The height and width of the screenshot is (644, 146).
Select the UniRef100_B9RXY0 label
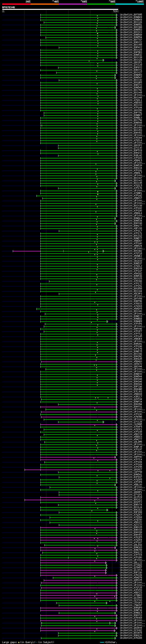(131, 85)
